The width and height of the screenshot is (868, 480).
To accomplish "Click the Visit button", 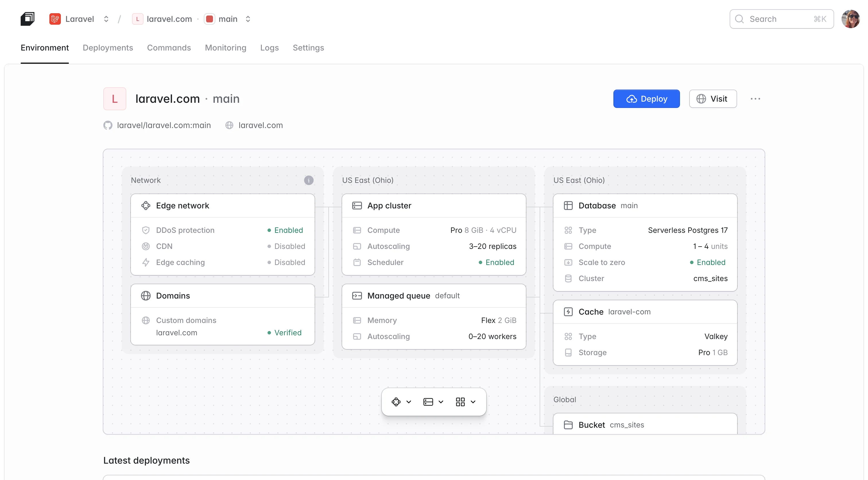I will [x=713, y=99].
